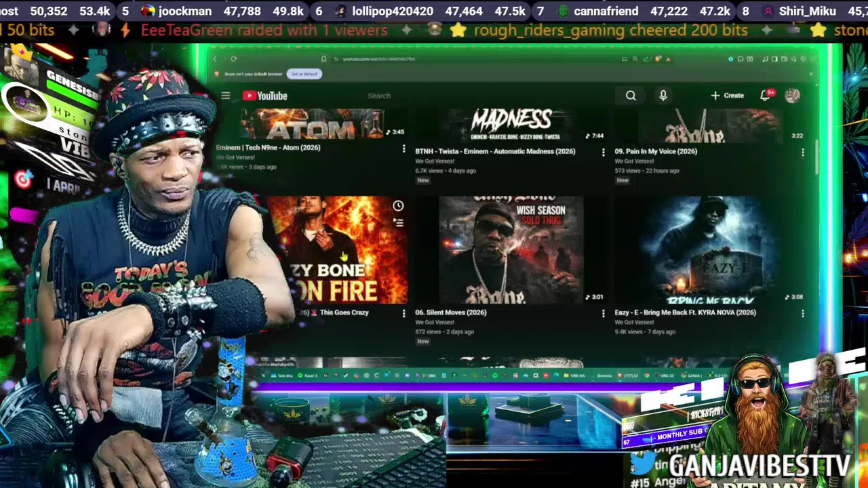This screenshot has height=488, width=868.
Task: Open We Got Verses! channel under Pain In My Voice
Action: click(633, 161)
